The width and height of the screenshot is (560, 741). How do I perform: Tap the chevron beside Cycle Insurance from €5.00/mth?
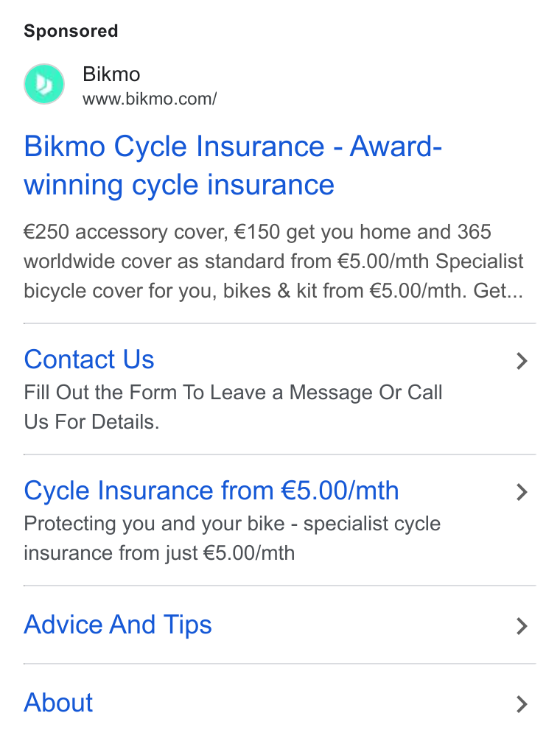[x=522, y=492]
